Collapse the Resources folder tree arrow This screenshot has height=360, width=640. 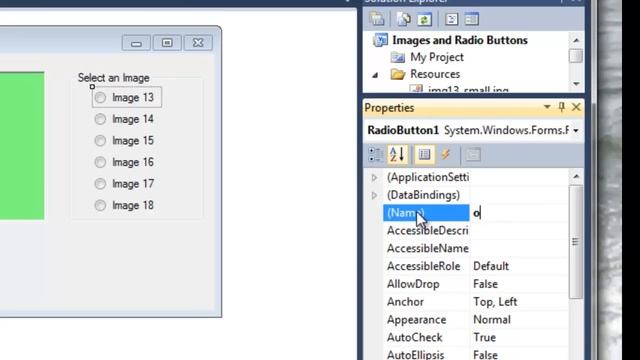click(x=375, y=75)
